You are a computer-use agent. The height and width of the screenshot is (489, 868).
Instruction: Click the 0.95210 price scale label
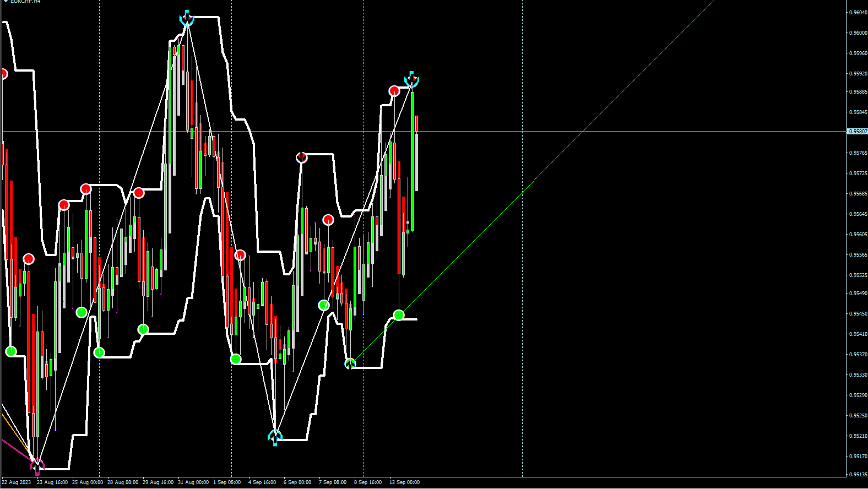pos(858,436)
